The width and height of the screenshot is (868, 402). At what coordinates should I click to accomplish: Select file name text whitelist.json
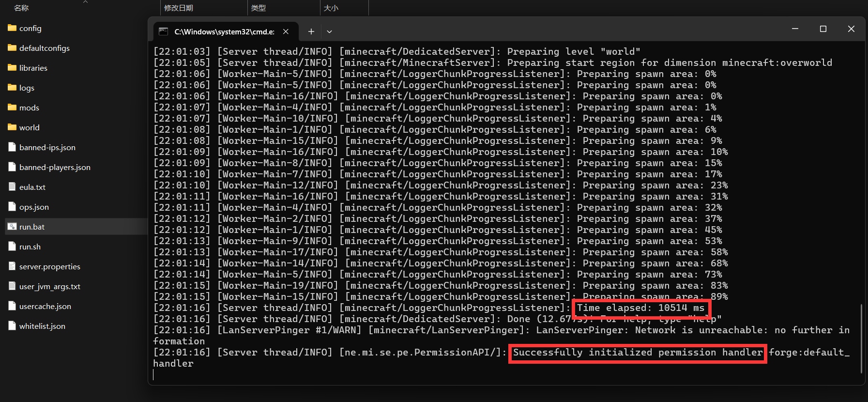pyautogui.click(x=42, y=326)
